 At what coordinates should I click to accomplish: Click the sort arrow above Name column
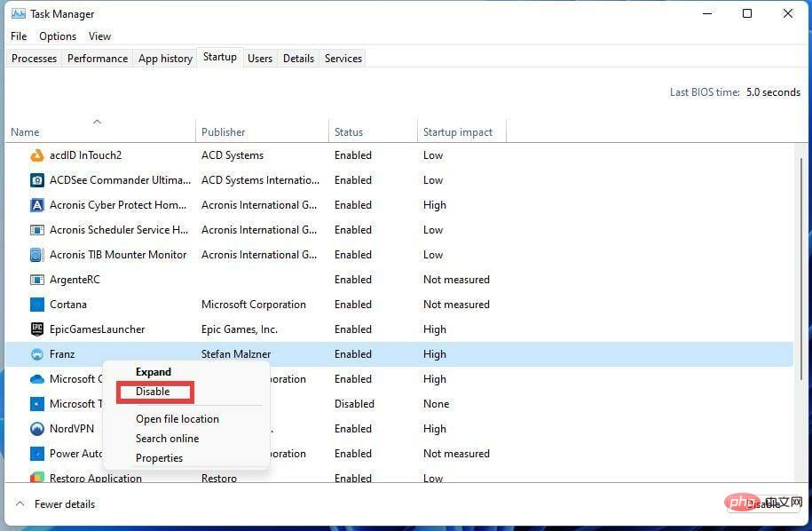tap(97, 122)
